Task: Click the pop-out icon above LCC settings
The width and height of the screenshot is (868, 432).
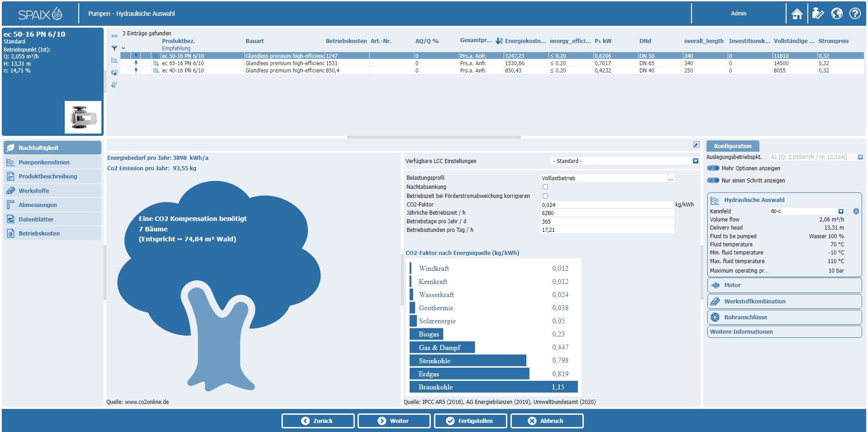Action: 696,145
